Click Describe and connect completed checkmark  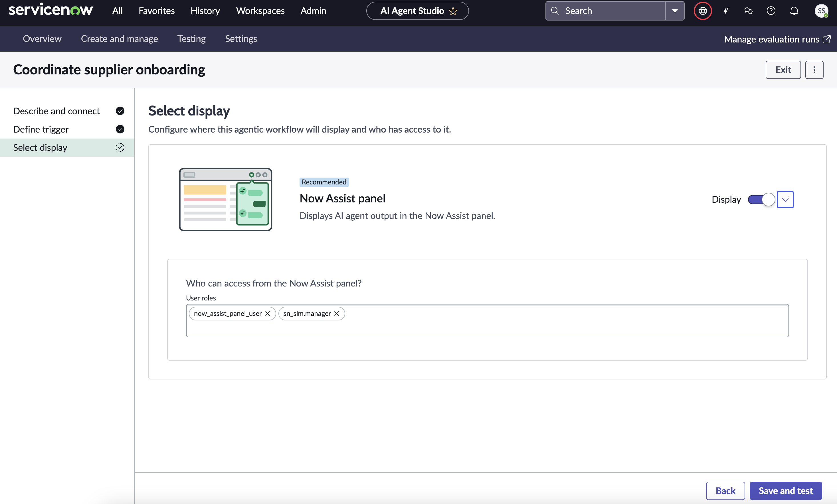pos(120,111)
